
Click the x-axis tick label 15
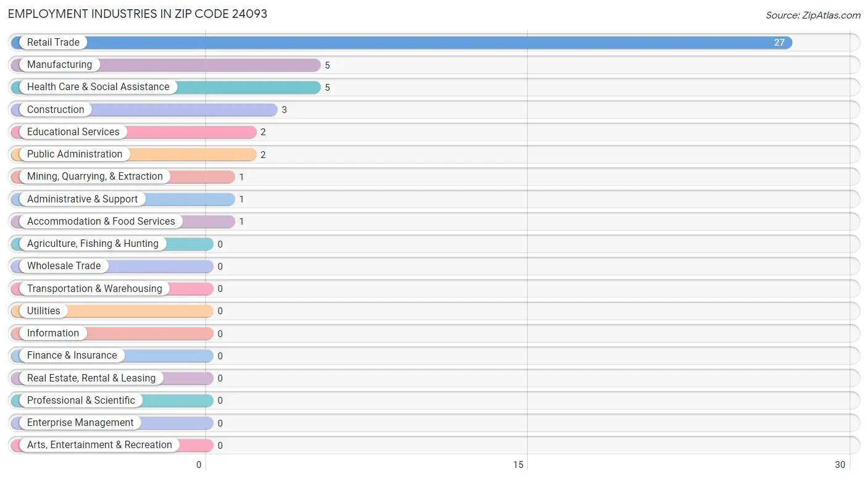pos(519,465)
